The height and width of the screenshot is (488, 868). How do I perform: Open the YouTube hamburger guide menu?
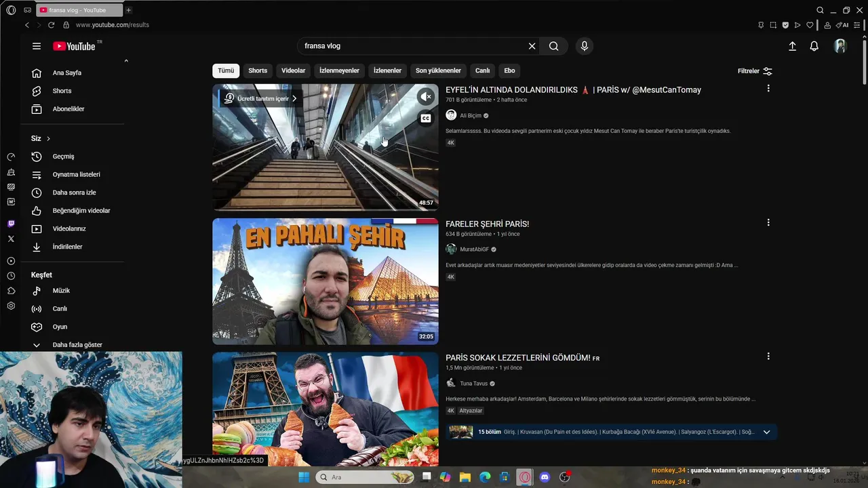point(37,46)
